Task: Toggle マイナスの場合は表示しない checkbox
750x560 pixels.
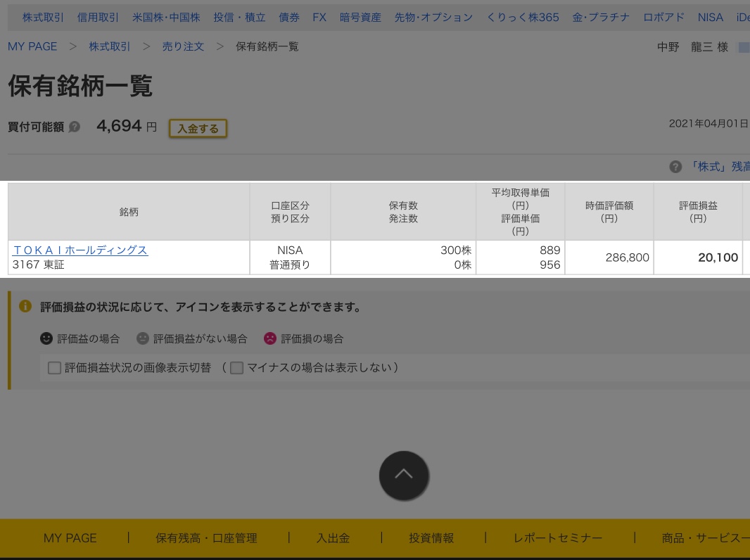Action: 236,368
